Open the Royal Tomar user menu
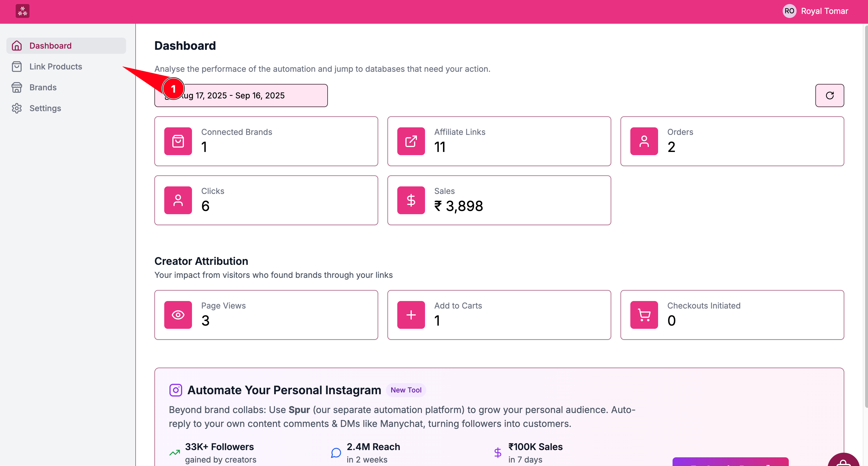868x466 pixels. (x=824, y=11)
